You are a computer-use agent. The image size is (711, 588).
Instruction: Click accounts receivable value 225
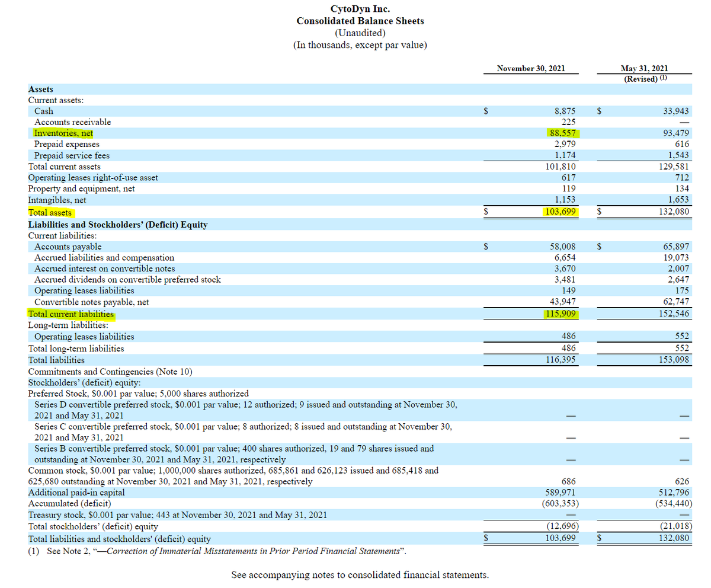569,122
